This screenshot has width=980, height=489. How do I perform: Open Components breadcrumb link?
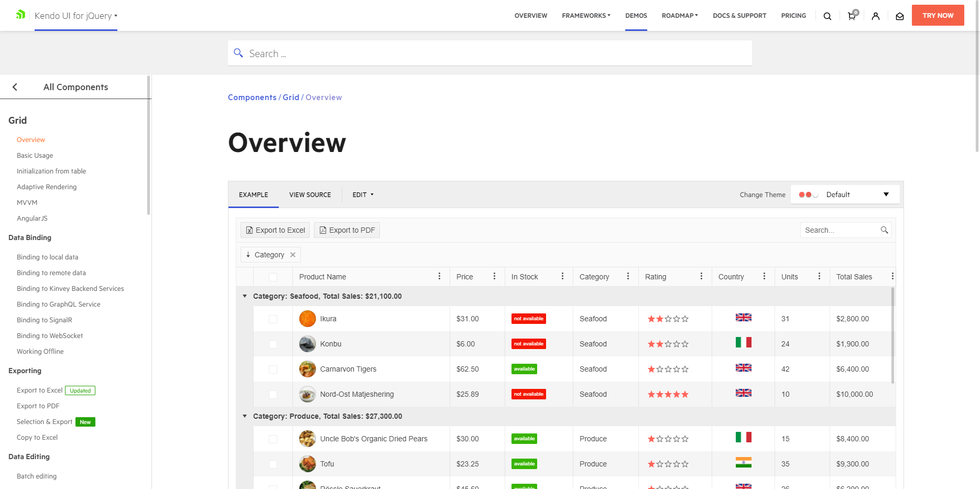(x=252, y=97)
